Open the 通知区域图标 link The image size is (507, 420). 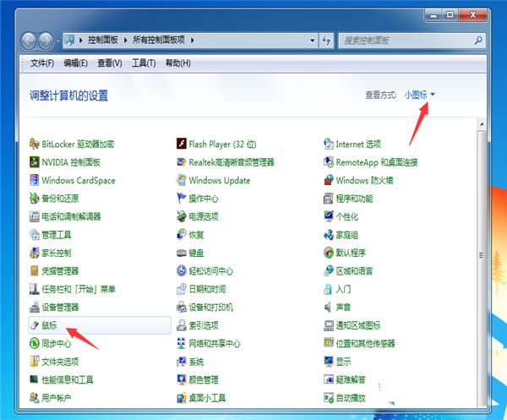click(358, 325)
